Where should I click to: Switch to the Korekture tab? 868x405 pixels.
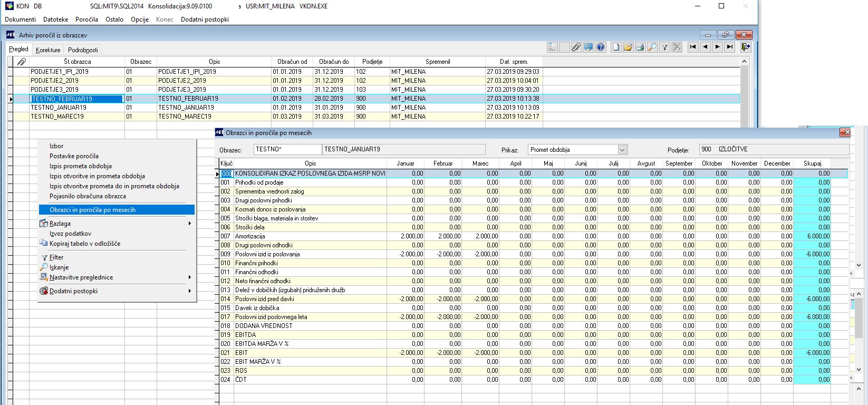[48, 50]
